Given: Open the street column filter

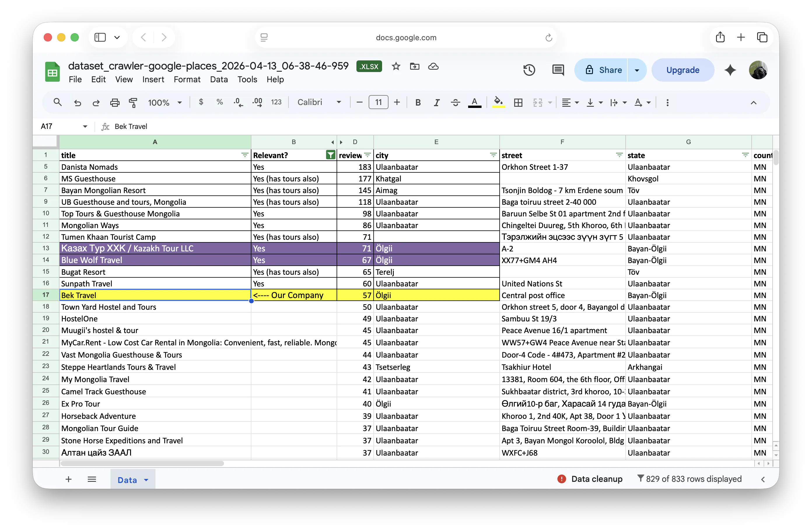Looking at the screenshot, I should pos(619,155).
